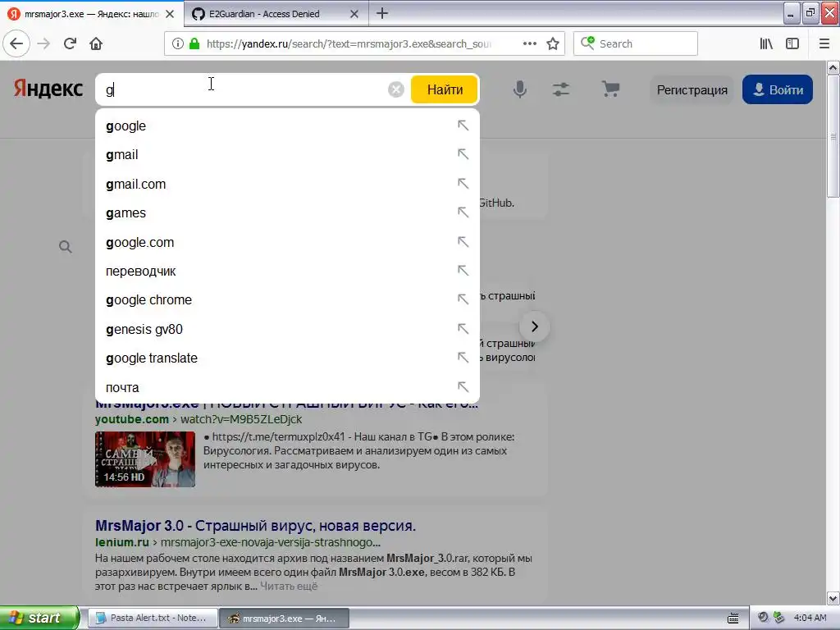This screenshot has width=840, height=630.
Task: Open youtube.com watch?v=M9B5ZLeDjck link
Action: click(199, 419)
